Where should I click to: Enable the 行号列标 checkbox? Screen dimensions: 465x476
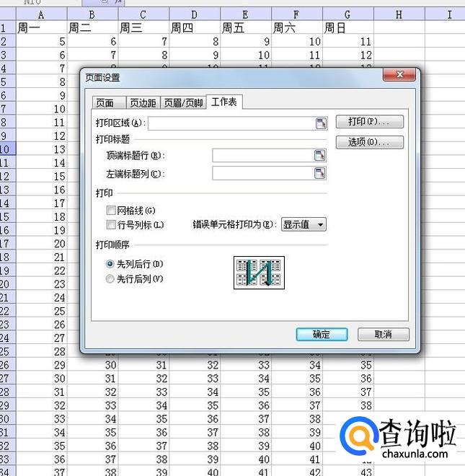[x=111, y=224]
